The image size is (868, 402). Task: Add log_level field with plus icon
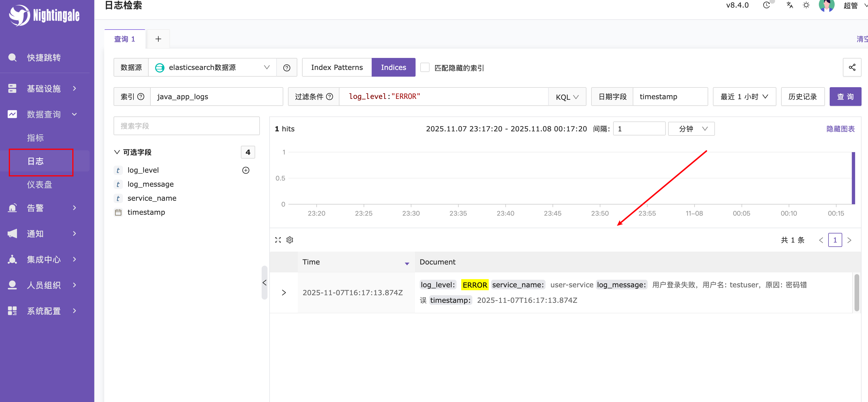pyautogui.click(x=246, y=170)
